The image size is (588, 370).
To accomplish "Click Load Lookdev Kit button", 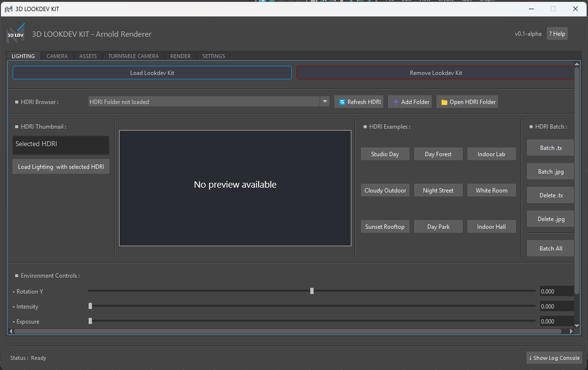I will [152, 73].
